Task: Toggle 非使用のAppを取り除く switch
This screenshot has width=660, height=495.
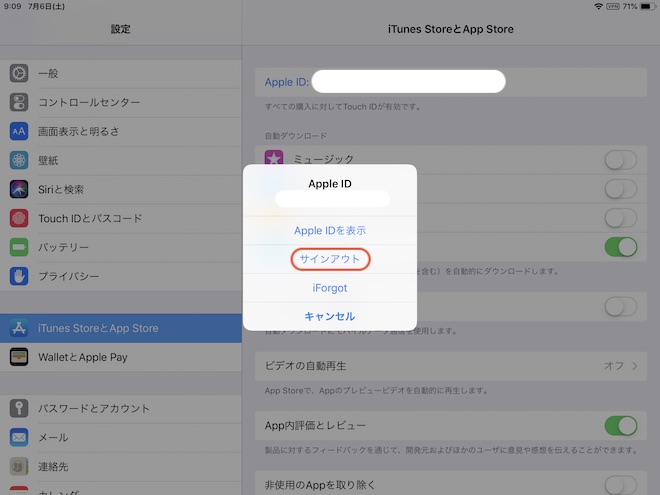Action: coord(620,485)
